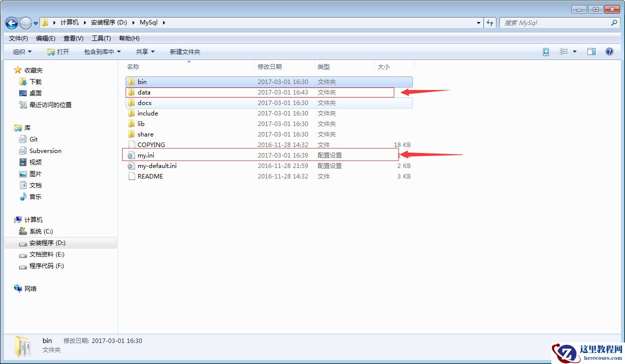
Task: Toggle the preview pane icon
Action: [591, 51]
